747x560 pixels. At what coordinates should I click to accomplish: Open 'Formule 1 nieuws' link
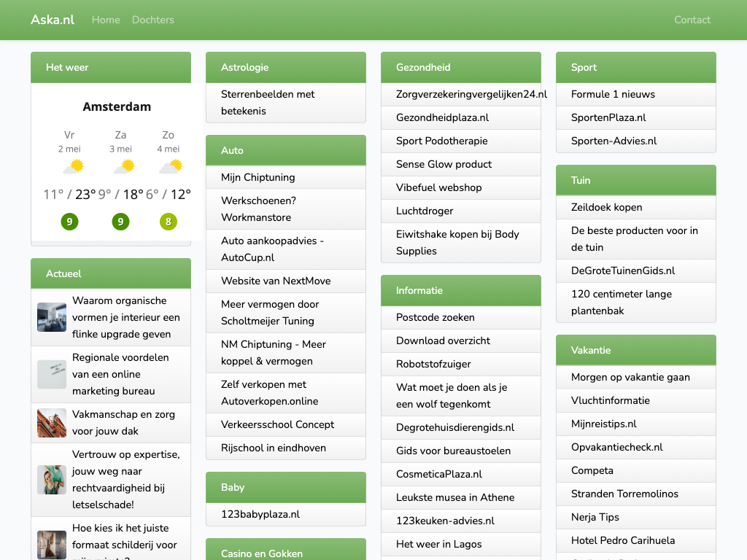coord(613,94)
